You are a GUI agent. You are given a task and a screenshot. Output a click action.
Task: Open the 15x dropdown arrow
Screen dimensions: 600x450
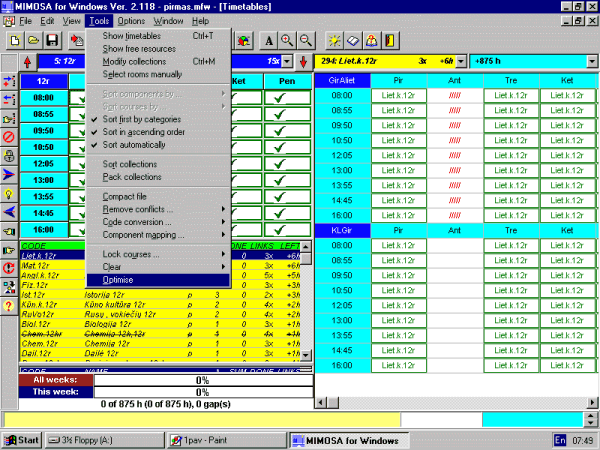pyautogui.click(x=286, y=61)
